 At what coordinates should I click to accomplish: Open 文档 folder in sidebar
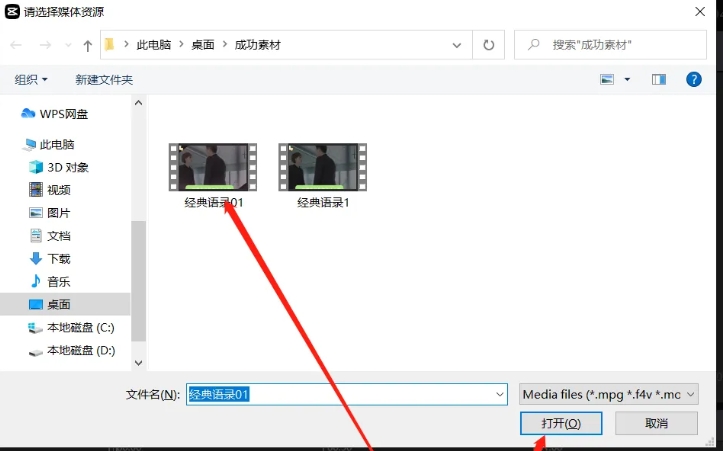tap(50, 236)
